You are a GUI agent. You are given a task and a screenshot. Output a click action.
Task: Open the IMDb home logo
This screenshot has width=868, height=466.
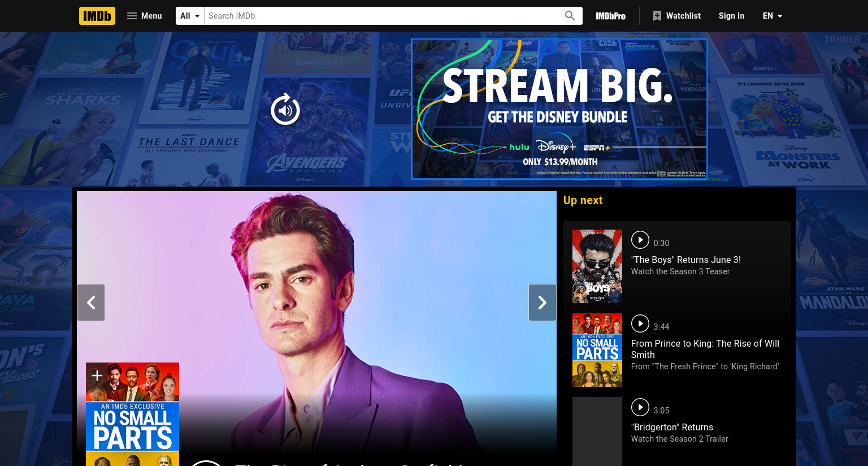[97, 16]
